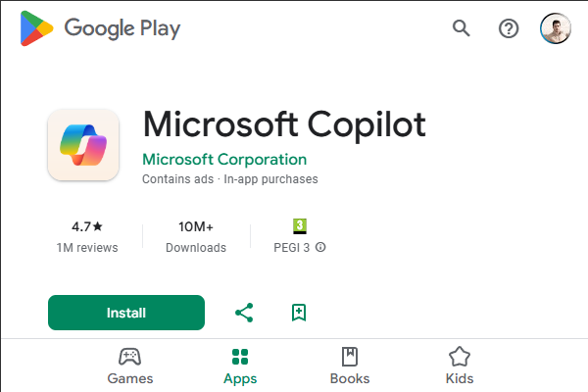Open the help center question mark icon

pyautogui.click(x=509, y=28)
